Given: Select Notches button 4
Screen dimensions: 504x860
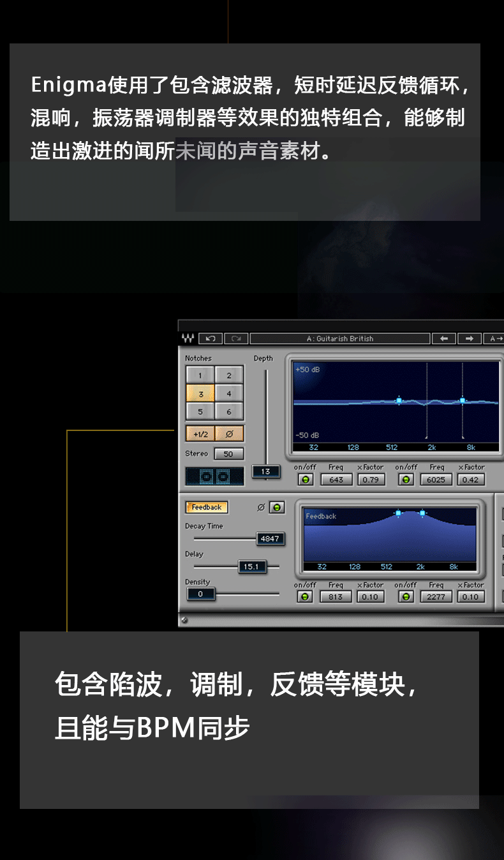Looking at the screenshot, I should [229, 394].
